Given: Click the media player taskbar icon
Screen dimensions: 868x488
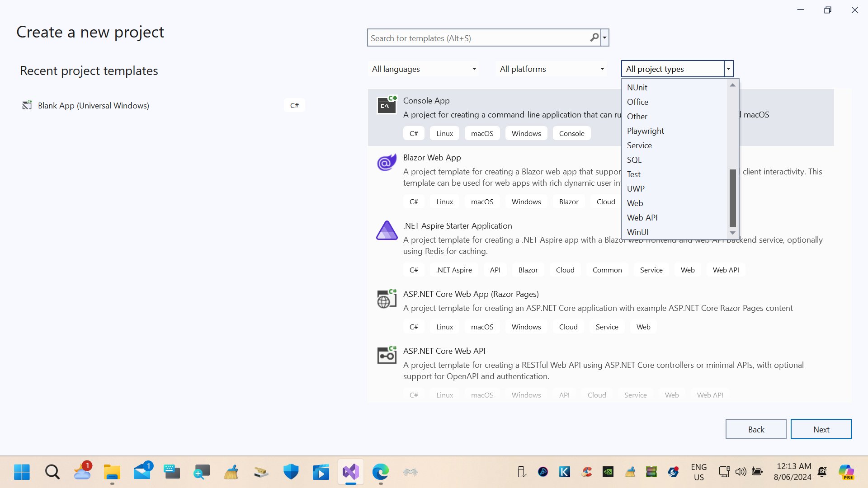Looking at the screenshot, I should point(321,472).
